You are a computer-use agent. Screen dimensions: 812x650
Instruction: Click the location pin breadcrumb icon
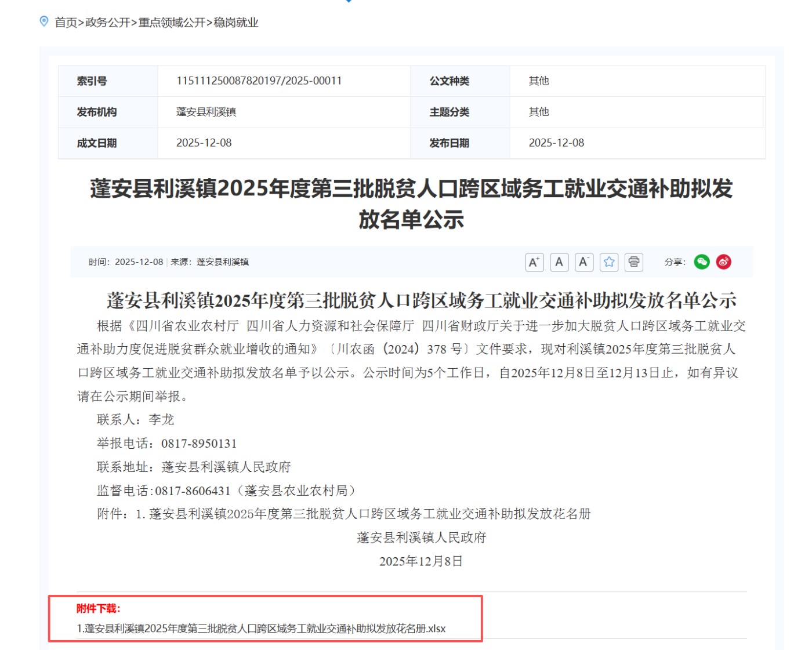click(44, 22)
